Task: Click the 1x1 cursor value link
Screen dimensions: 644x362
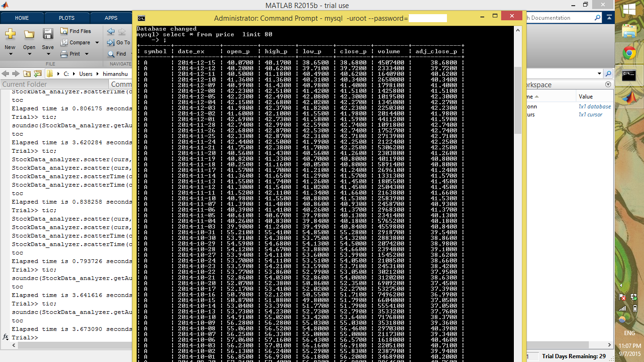Action: (x=590, y=115)
